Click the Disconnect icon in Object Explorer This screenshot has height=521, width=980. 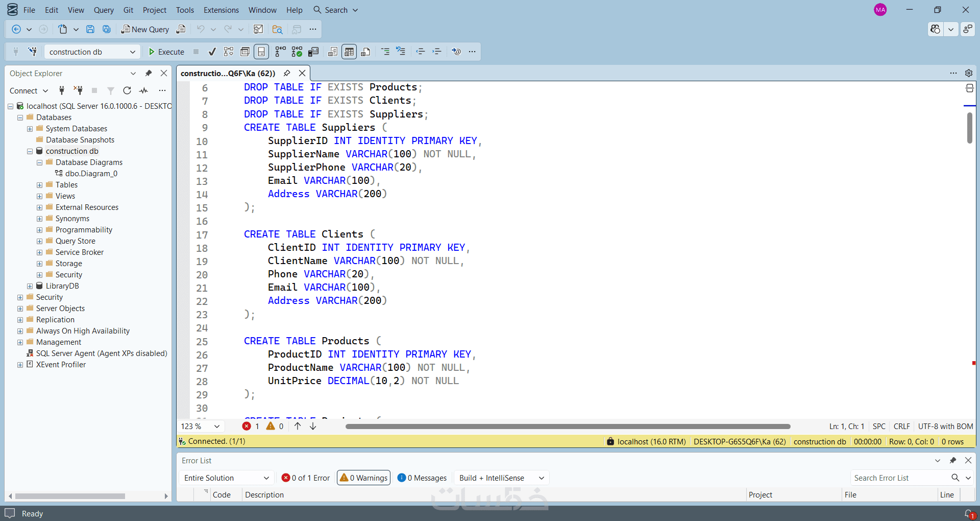point(78,90)
